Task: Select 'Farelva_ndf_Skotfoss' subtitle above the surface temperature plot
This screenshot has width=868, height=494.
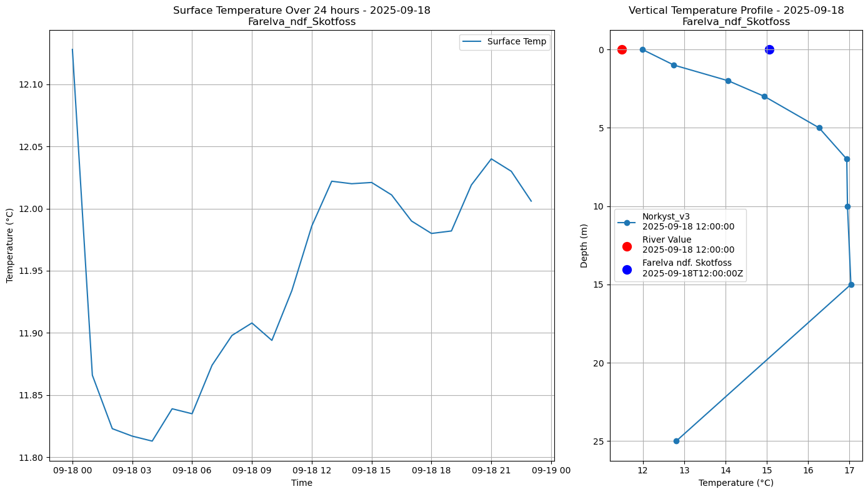Action: (302, 22)
